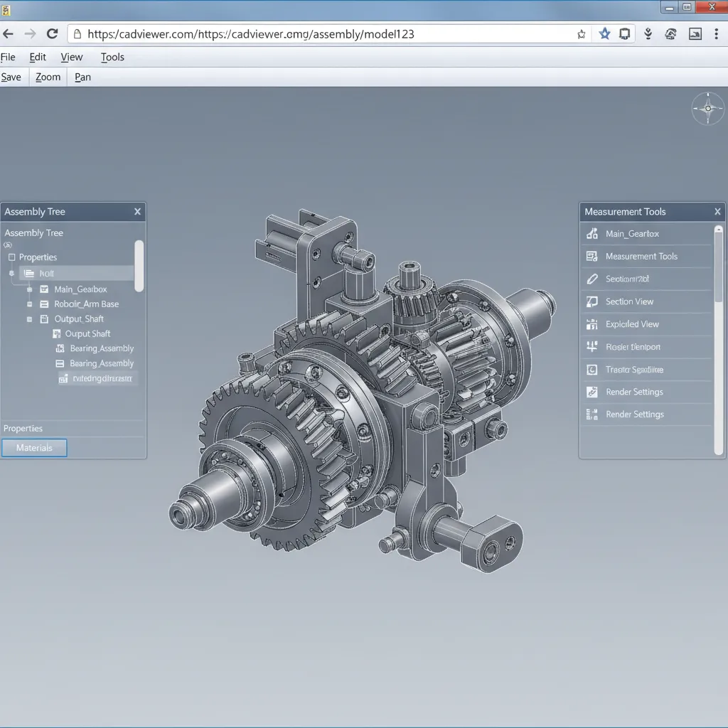Open the Tools menu

[112, 57]
